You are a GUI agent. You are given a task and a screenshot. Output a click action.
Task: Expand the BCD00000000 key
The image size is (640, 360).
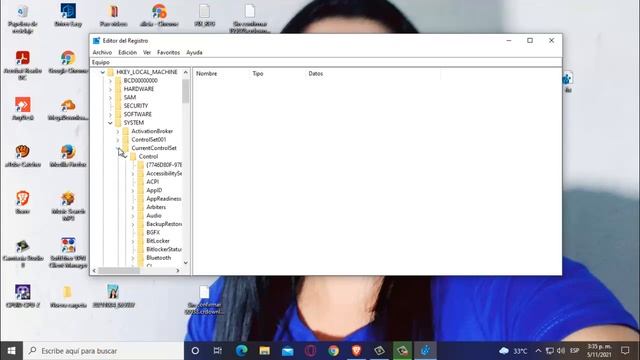110,81
